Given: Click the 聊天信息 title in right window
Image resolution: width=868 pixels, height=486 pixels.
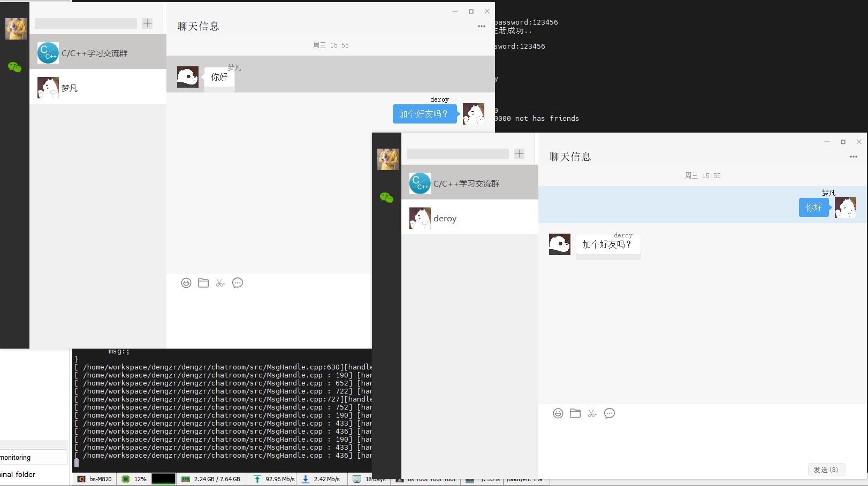Looking at the screenshot, I should coord(570,157).
